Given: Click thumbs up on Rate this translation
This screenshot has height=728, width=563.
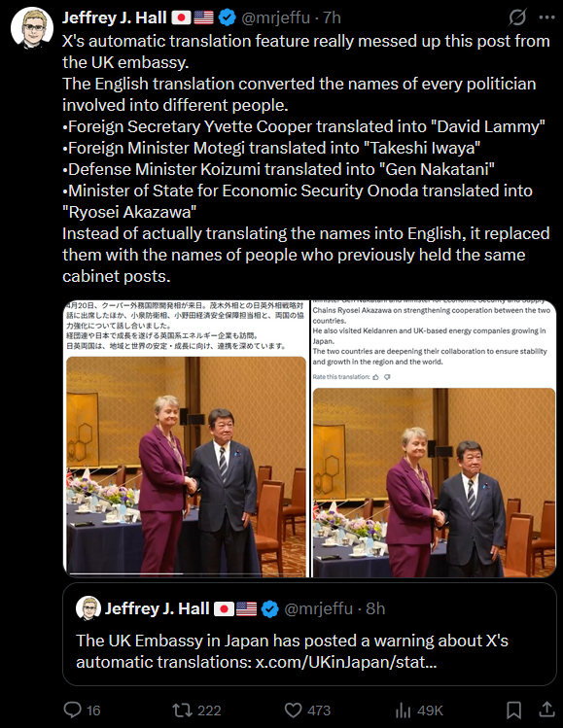Looking at the screenshot, I should click(x=375, y=377).
